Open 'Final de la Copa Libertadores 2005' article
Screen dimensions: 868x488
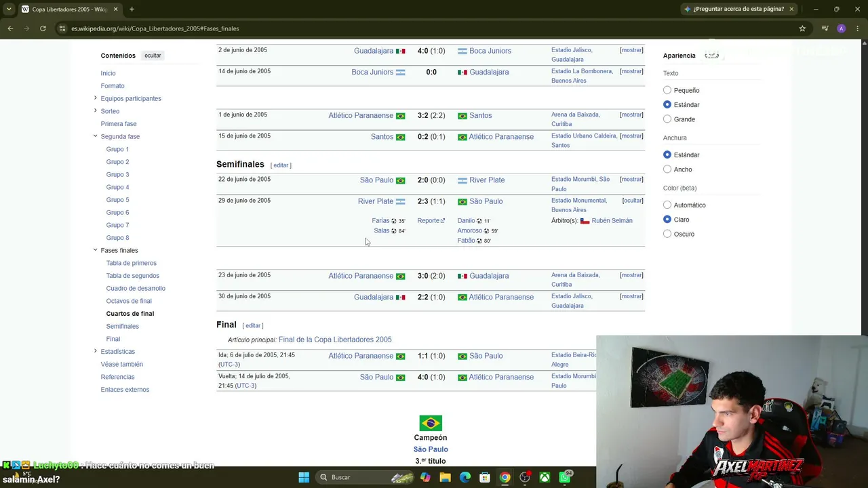click(x=335, y=340)
